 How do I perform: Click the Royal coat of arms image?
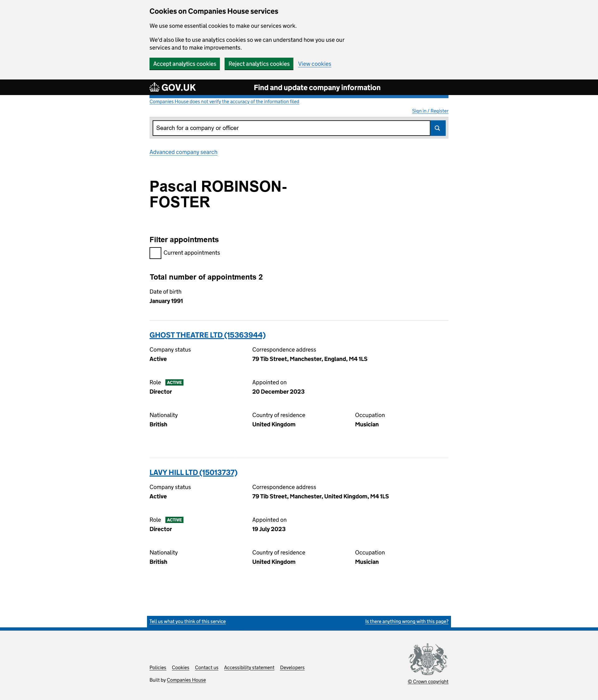coord(428,659)
